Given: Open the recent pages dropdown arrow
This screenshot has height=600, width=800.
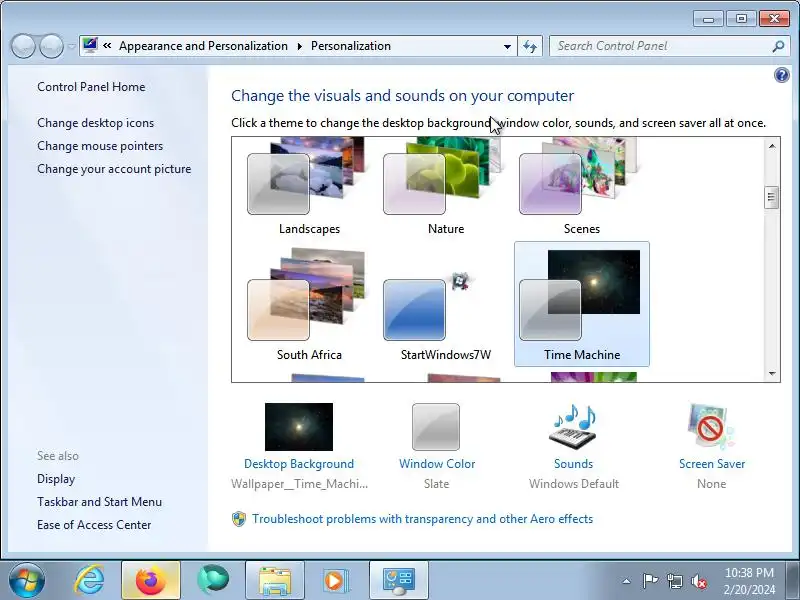Looking at the screenshot, I should (71, 46).
